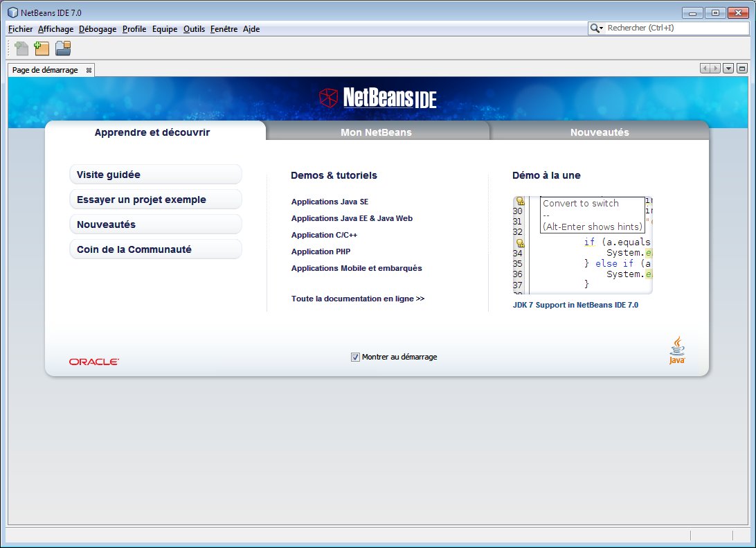Image resolution: width=756 pixels, height=548 pixels.
Task: Open the Application C/C++ link
Action: click(x=324, y=235)
